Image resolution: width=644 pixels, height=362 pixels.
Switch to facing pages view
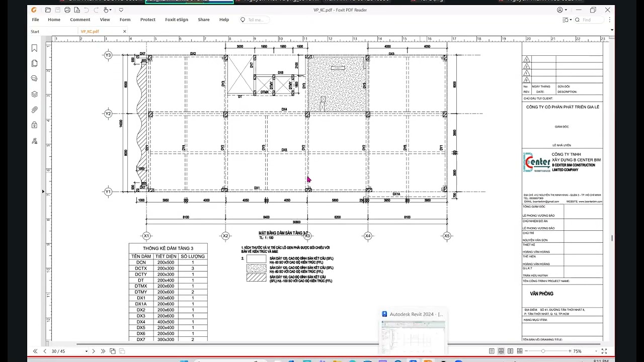click(x=511, y=351)
